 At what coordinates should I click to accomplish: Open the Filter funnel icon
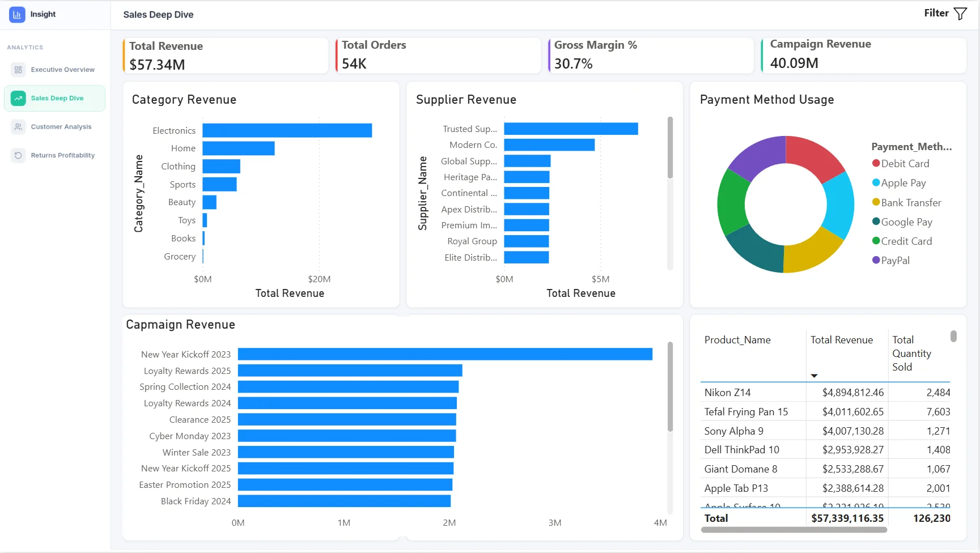(x=960, y=14)
